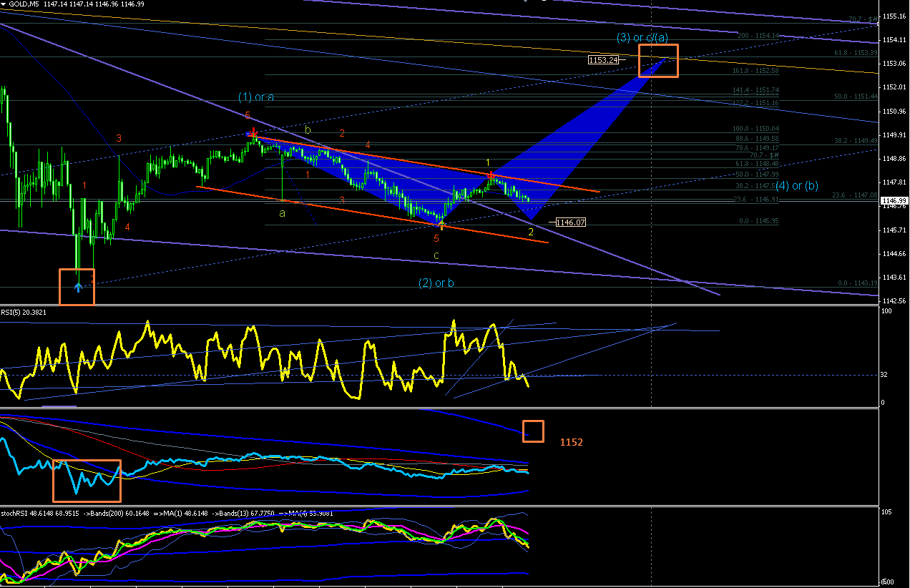
Task: Click the '50.0 - 1147.99' Fibonacci level label
Action: click(x=758, y=174)
